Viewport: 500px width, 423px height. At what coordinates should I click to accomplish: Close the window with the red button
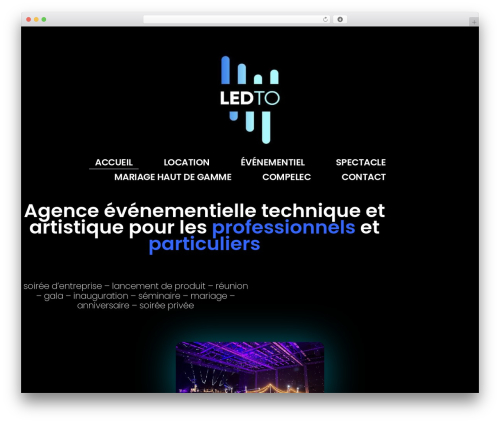point(29,19)
